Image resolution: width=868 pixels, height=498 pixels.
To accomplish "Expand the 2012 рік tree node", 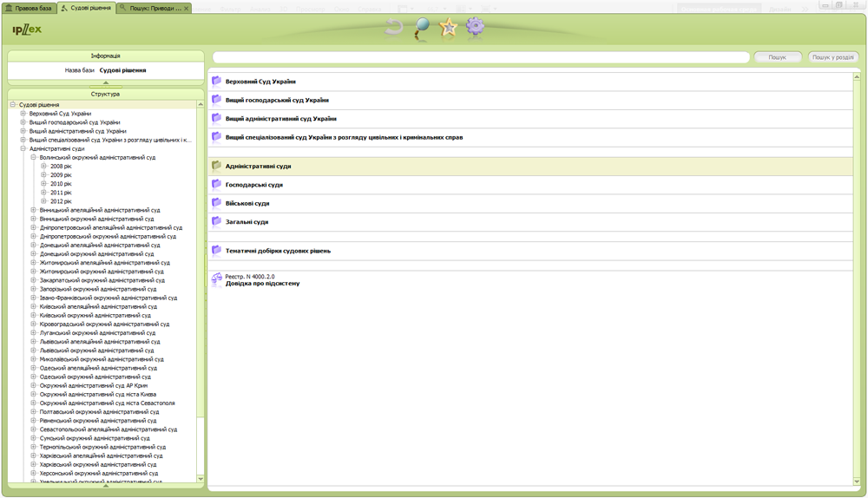I will click(43, 201).
